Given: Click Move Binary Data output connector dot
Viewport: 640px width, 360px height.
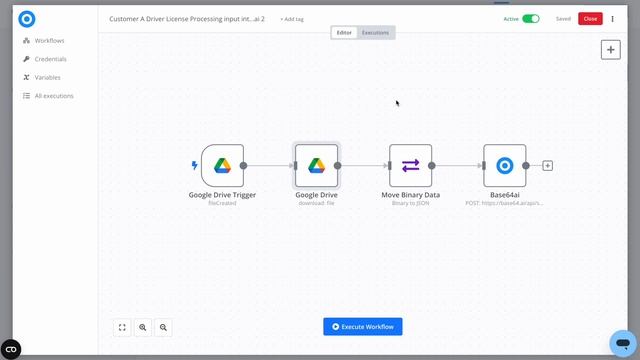Looking at the screenshot, I should coord(432,166).
